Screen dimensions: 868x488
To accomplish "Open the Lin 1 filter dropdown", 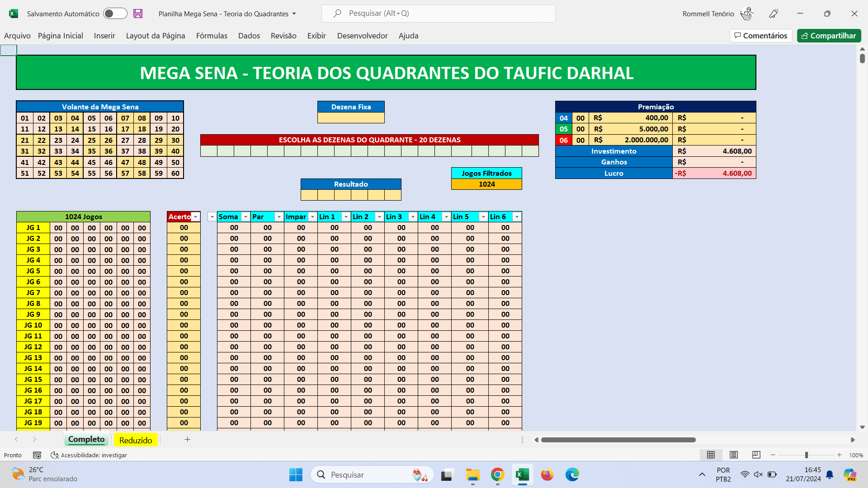I will (346, 217).
